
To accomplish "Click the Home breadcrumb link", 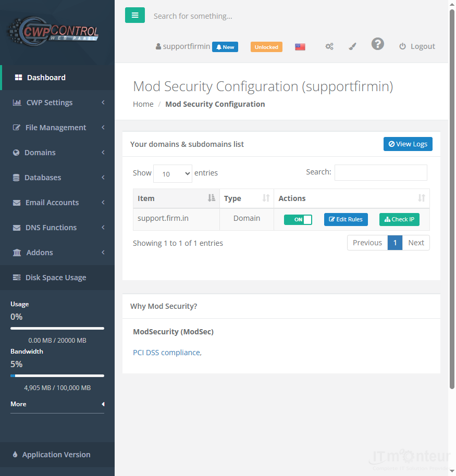I will (x=143, y=104).
